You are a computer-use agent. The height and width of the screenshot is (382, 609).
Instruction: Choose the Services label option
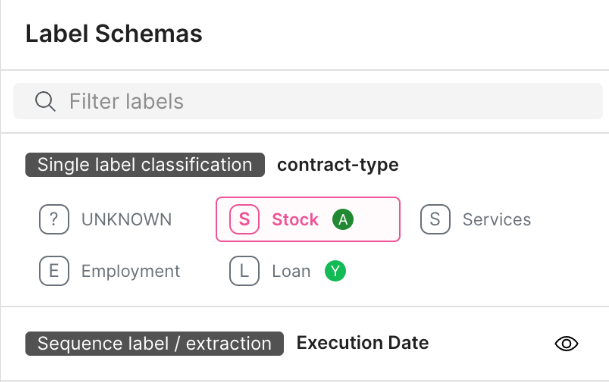(475, 219)
